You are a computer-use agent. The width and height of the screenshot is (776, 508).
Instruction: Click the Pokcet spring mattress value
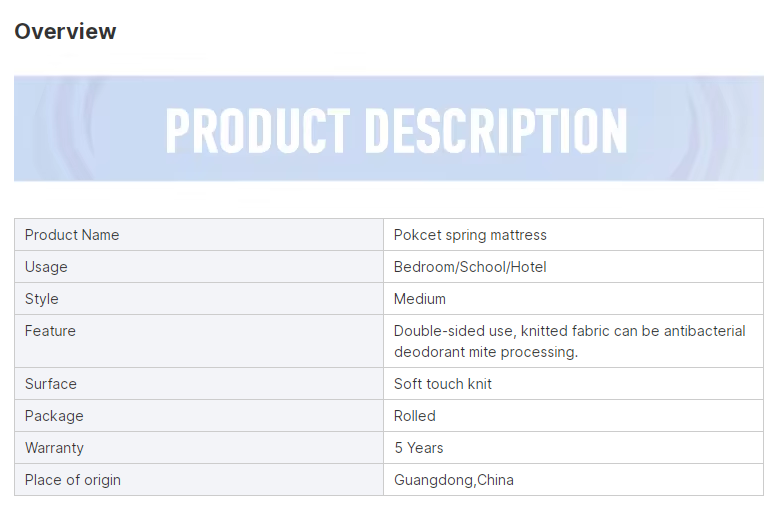pos(470,235)
